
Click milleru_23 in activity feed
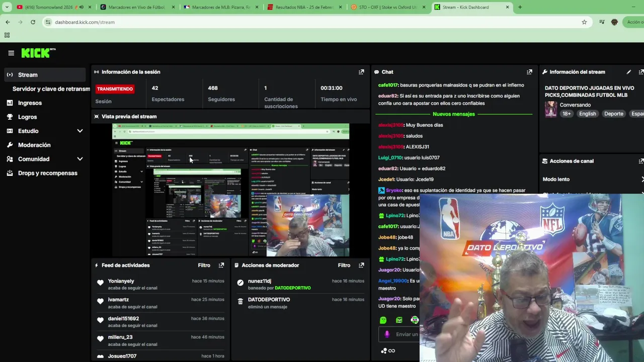[x=120, y=337]
